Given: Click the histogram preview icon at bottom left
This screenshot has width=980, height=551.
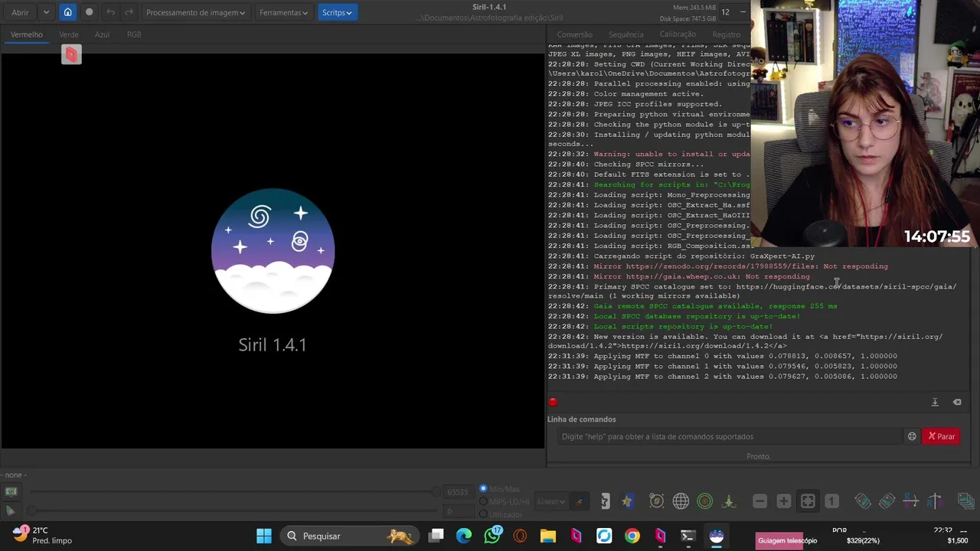Looking at the screenshot, I should click(x=11, y=491).
